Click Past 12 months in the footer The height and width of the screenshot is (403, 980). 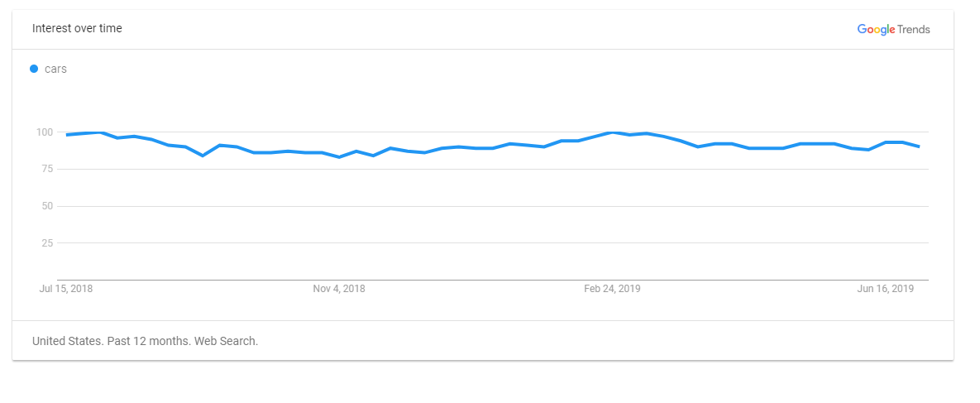coord(147,342)
